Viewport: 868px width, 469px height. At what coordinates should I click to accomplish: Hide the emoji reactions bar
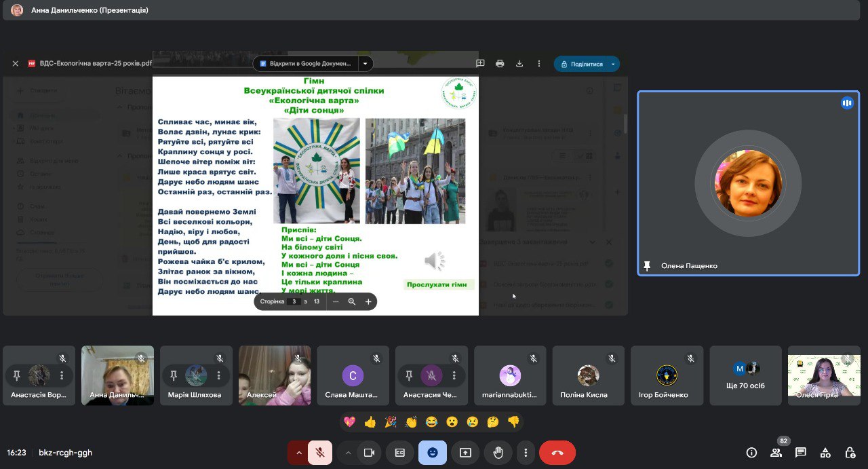[433, 453]
